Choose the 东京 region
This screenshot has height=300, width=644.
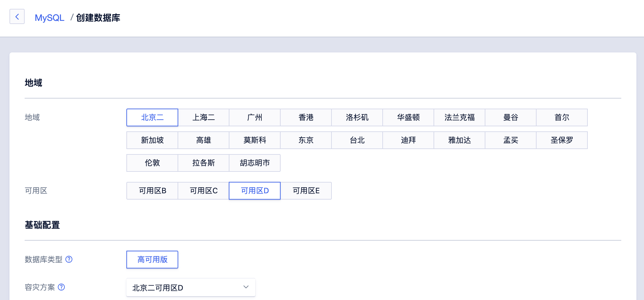pos(306,140)
